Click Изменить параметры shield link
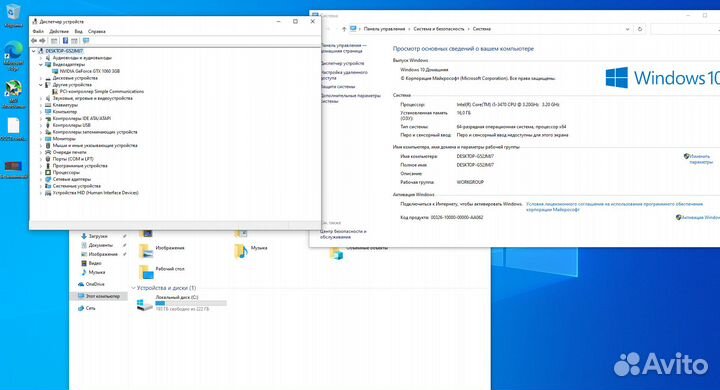This screenshot has height=390, width=720. tap(698, 159)
